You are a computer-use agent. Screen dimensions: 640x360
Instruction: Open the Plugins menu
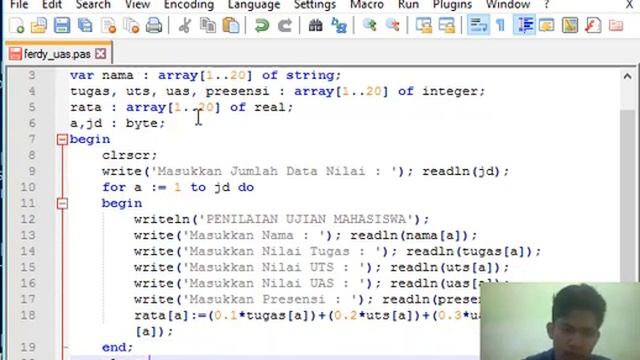(452, 5)
